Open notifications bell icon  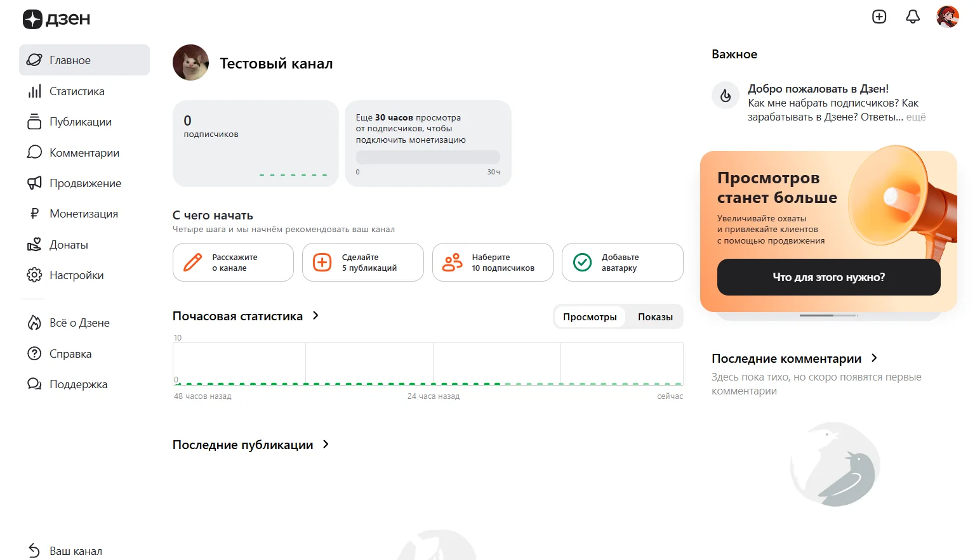(913, 16)
